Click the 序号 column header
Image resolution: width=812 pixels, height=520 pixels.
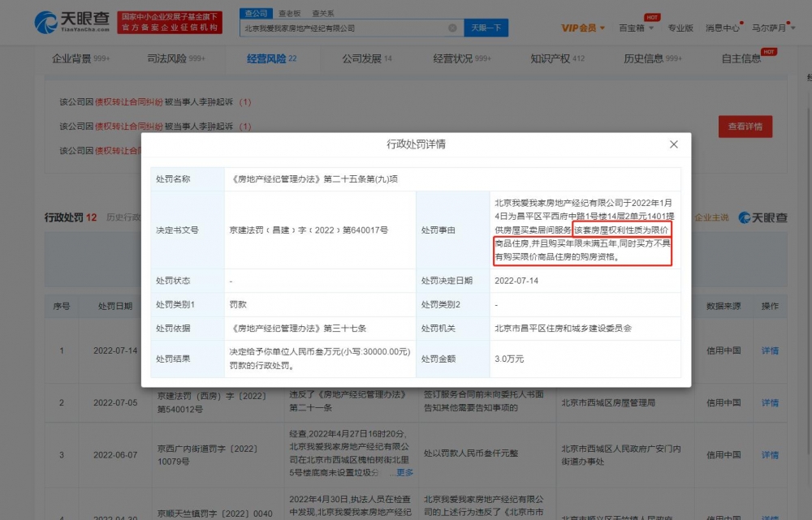click(x=62, y=307)
